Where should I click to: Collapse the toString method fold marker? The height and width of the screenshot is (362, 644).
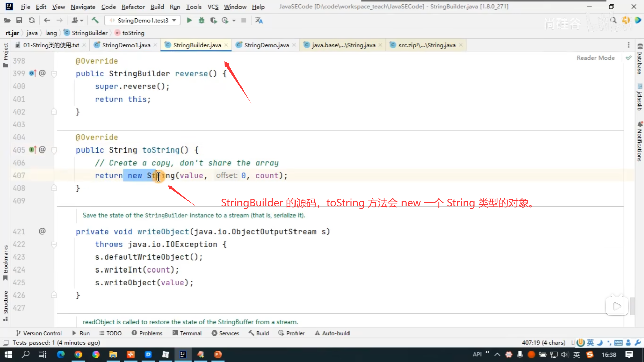(54, 150)
